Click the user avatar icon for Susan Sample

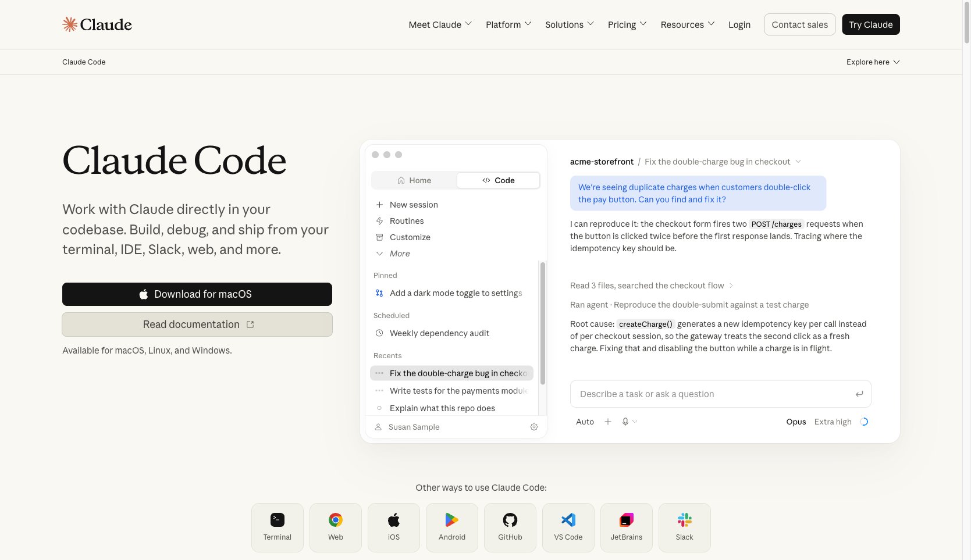point(378,427)
